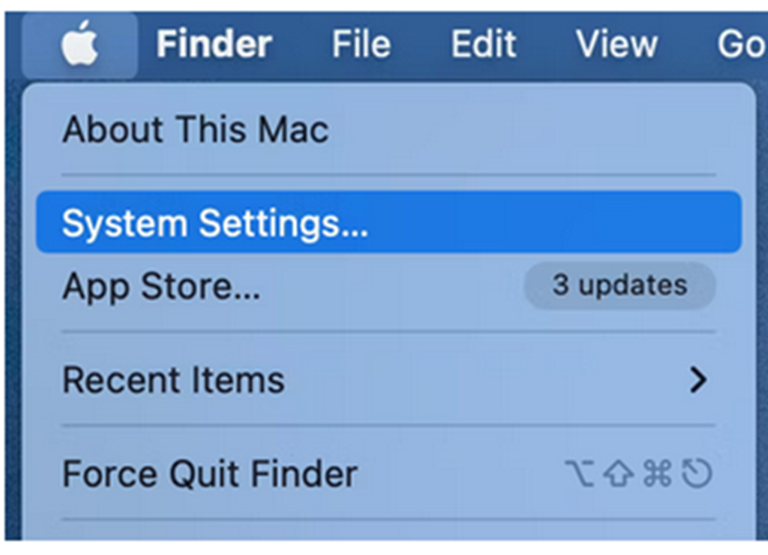Launch App Store… from the menu

click(x=161, y=287)
